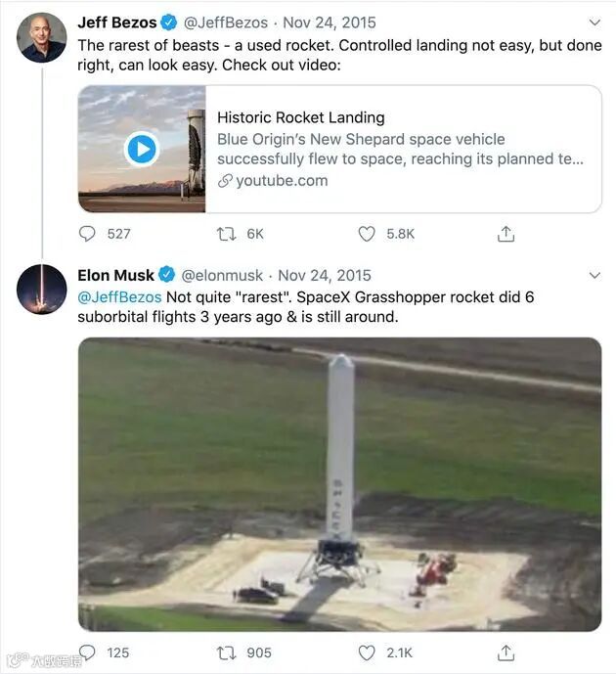Play the Historic Rocket Landing video
The height and width of the screenshot is (674, 616).
pos(142,149)
